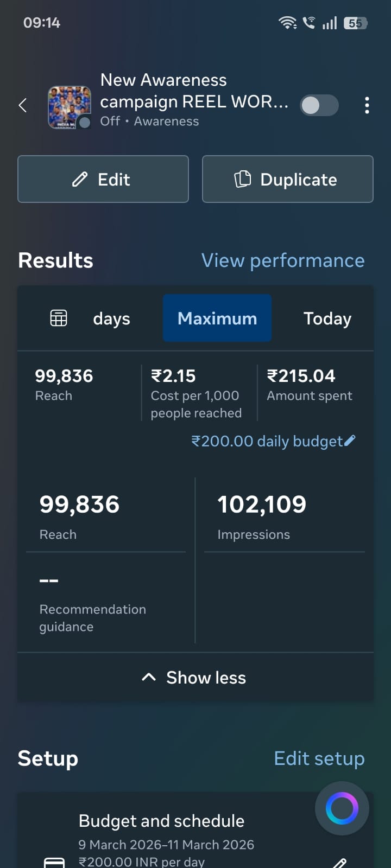Toggle the campaign on/off switch
Image resolution: width=391 pixels, height=868 pixels.
pyautogui.click(x=319, y=105)
